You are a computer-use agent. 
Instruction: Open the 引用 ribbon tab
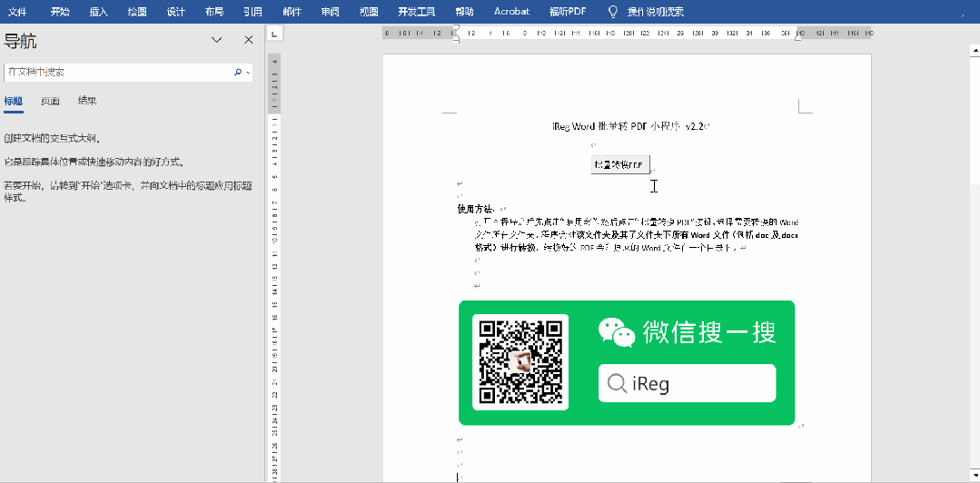pos(253,11)
